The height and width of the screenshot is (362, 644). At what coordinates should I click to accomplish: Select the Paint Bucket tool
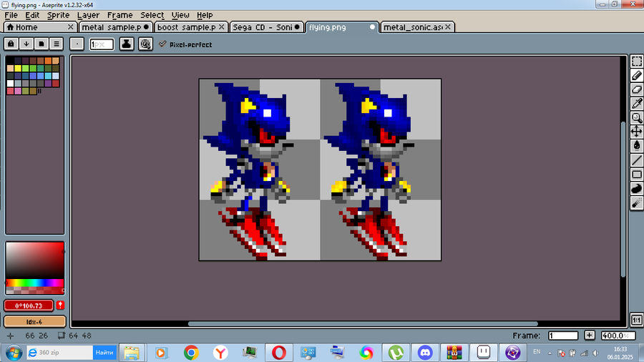pyautogui.click(x=637, y=145)
